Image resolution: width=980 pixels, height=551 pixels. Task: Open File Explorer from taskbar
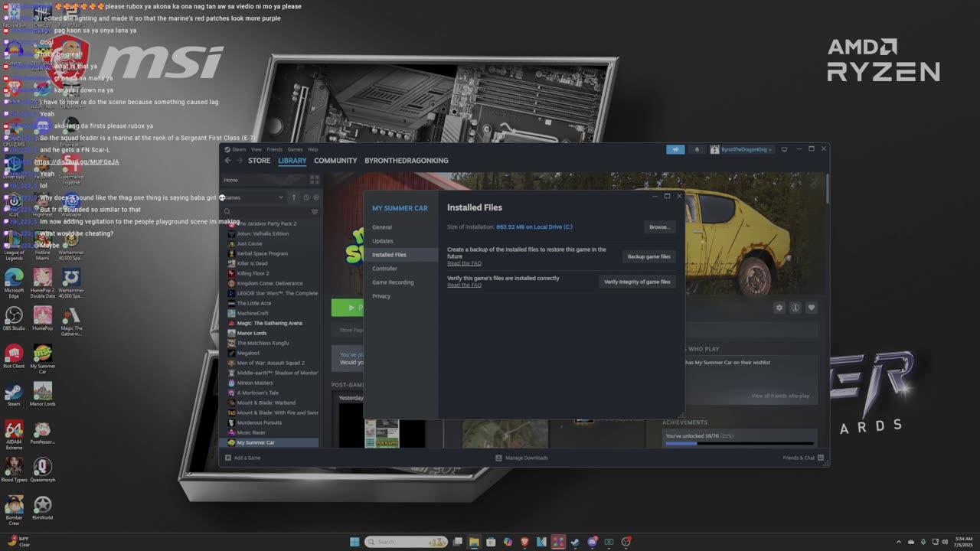pos(474,542)
